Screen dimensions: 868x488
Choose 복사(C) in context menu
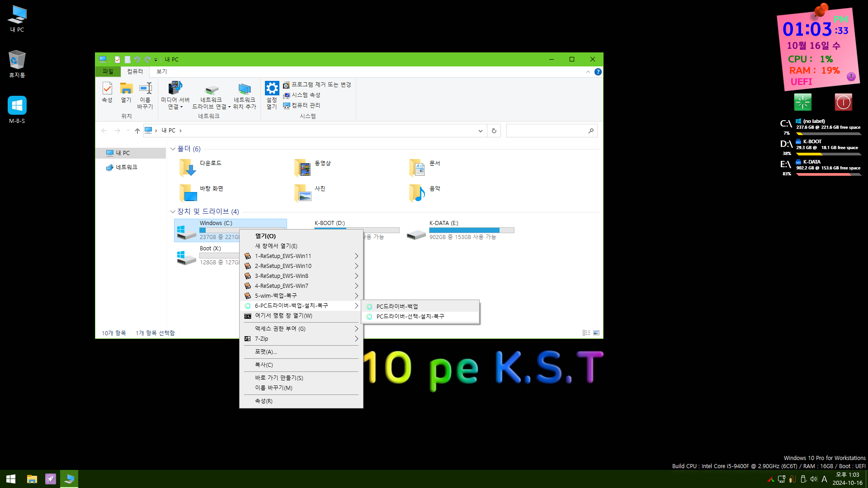pyautogui.click(x=301, y=365)
